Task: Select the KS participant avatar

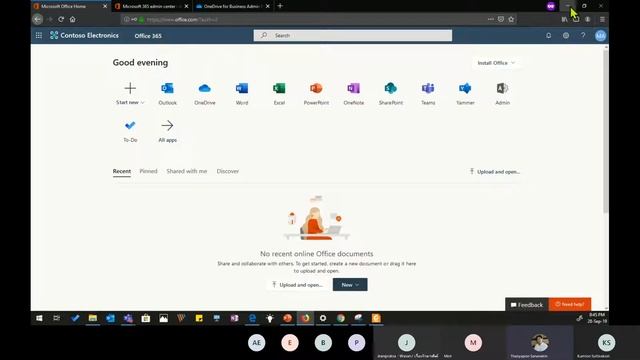Action: [606, 342]
